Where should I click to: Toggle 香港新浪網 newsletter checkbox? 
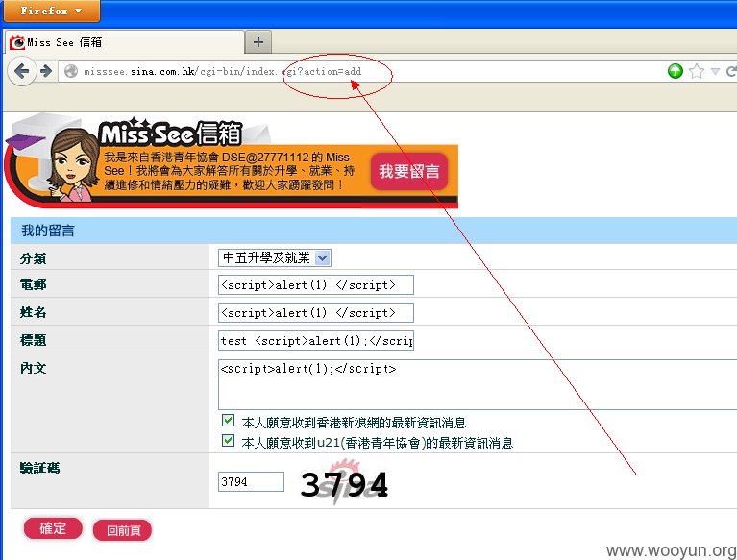point(228,421)
